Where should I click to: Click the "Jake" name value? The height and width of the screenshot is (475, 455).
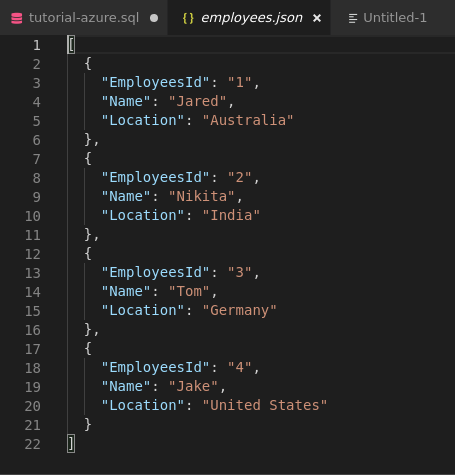(193, 386)
